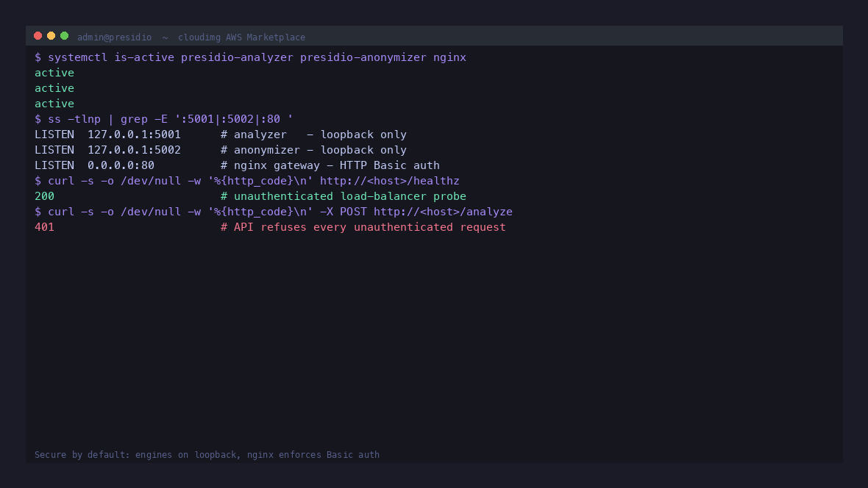
Task: Click the '401' status code output
Action: [44, 227]
